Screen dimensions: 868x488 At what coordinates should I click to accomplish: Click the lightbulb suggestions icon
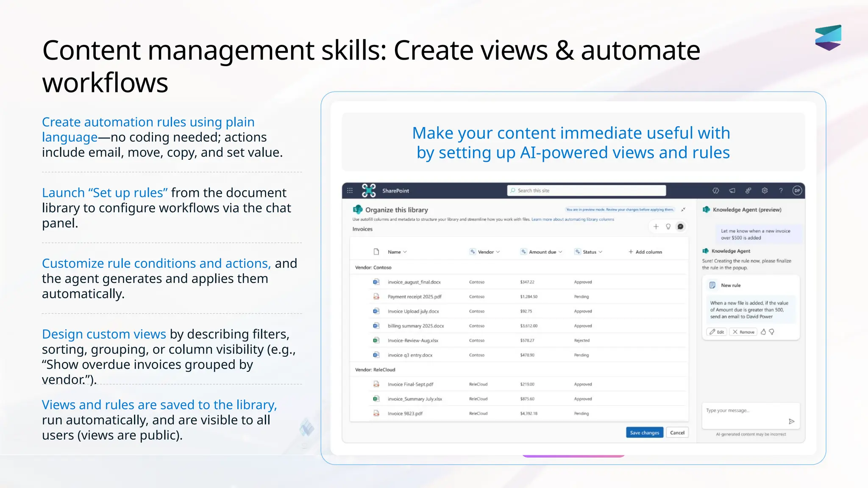tap(668, 227)
